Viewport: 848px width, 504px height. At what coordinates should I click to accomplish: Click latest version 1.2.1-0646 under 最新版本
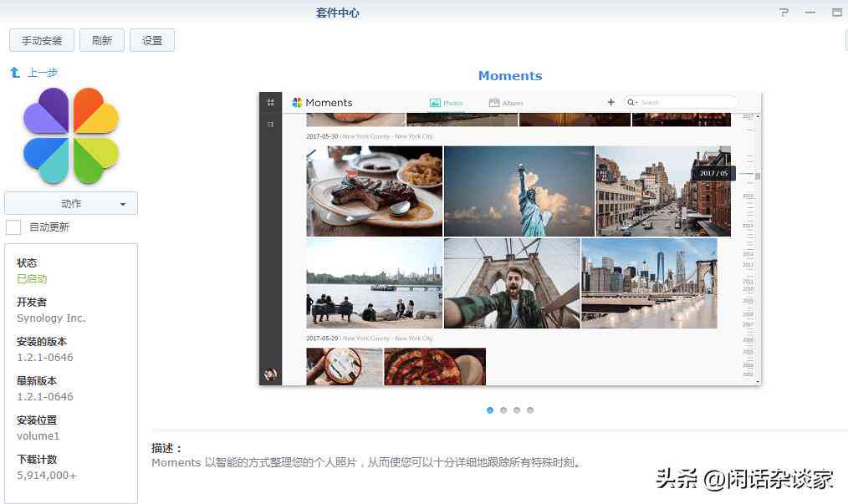45,397
